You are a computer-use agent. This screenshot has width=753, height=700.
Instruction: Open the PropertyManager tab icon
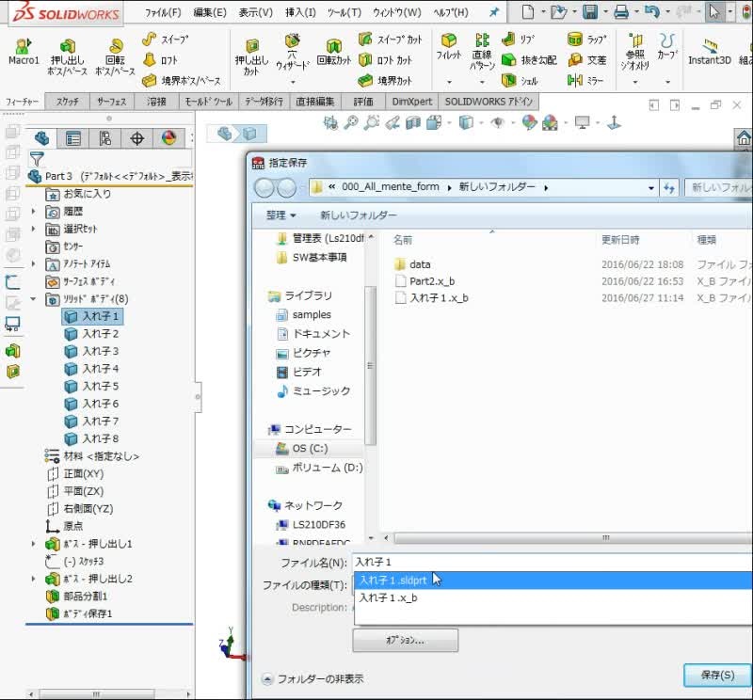tap(73, 138)
